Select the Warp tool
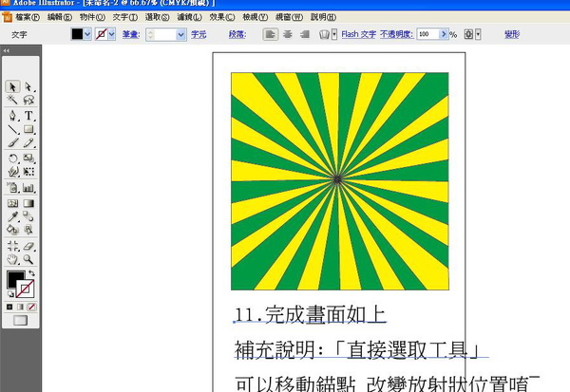This screenshot has width=570, height=392. pyautogui.click(x=12, y=172)
